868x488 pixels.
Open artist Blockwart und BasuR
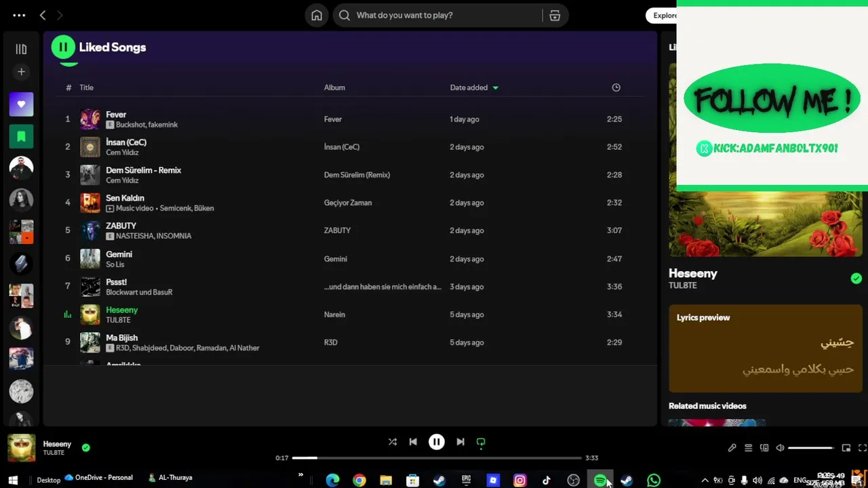coord(139,292)
